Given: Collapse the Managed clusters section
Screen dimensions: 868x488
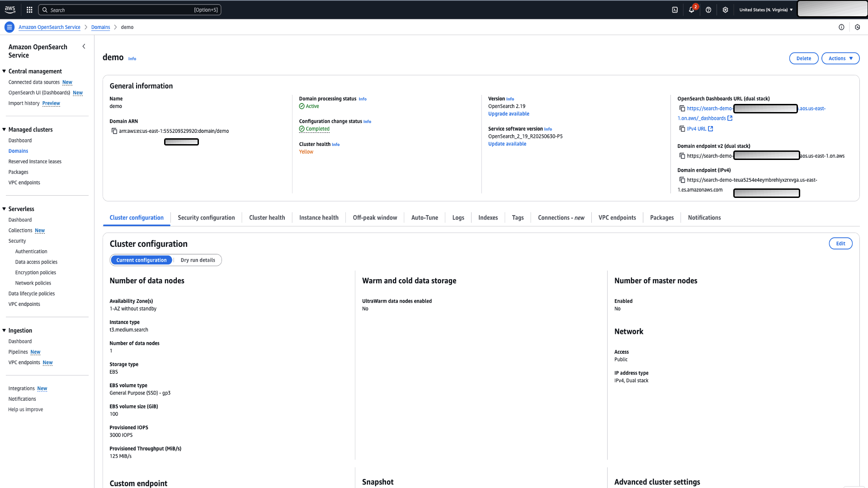Looking at the screenshot, I should tap(4, 130).
